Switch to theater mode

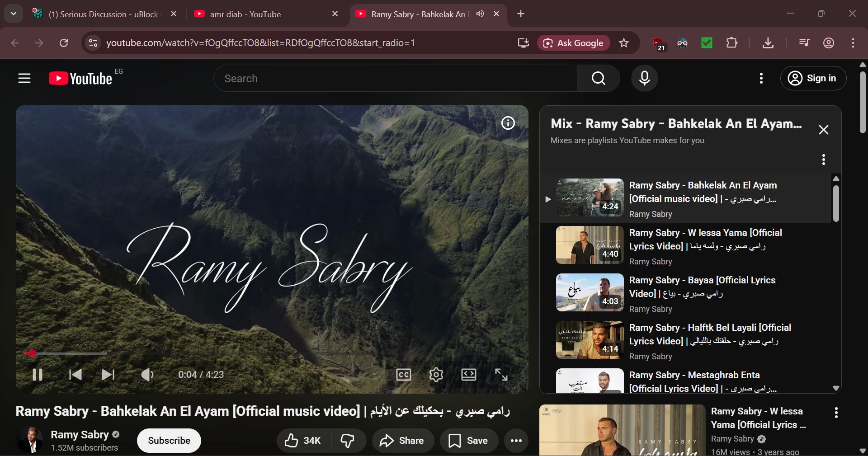click(x=469, y=375)
